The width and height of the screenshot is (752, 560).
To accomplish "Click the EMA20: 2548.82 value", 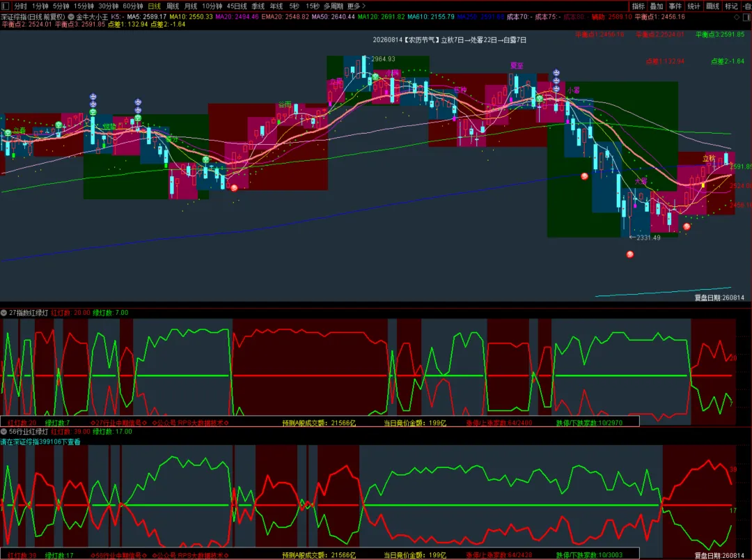I will 285,17.
